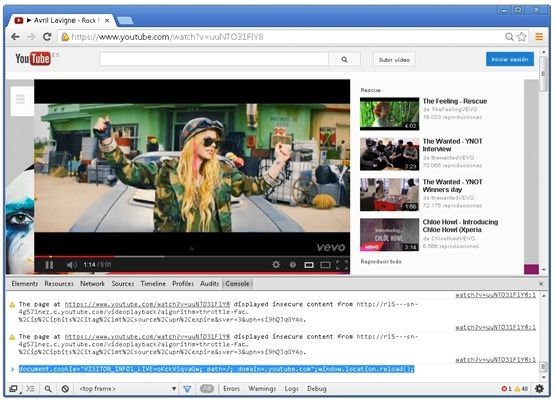Click the YouTube search magnifier button
Image resolution: width=554 pixels, height=400 pixels.
pos(344,59)
